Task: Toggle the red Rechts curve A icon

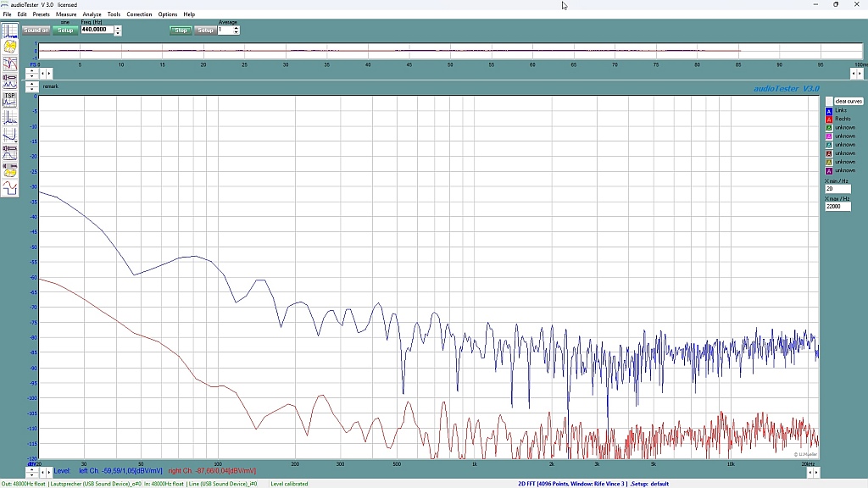Action: 829,119
